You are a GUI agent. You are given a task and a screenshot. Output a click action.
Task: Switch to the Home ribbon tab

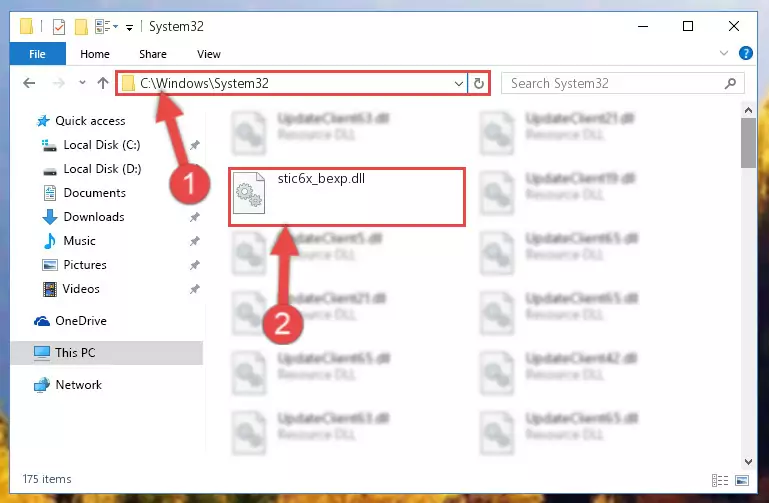tap(95, 54)
